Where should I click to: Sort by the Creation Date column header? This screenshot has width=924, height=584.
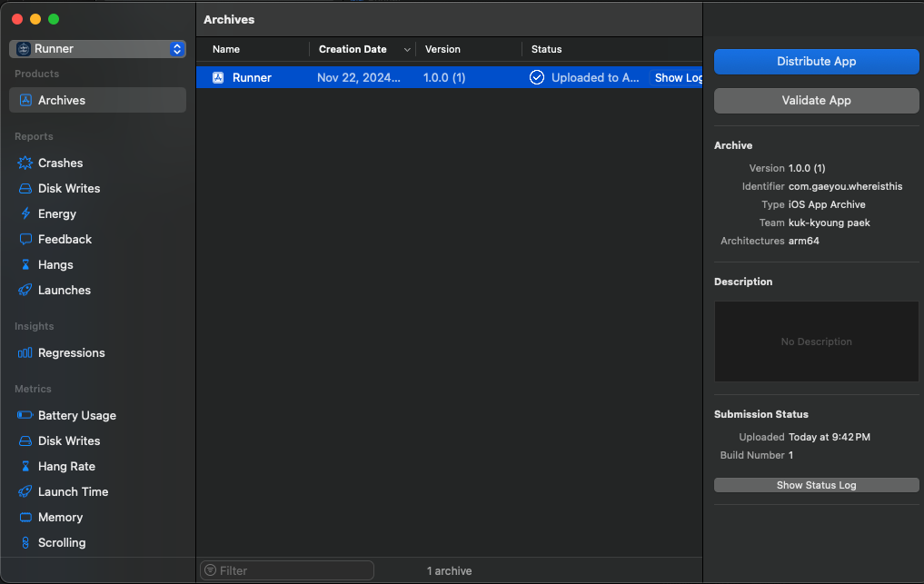353,50
